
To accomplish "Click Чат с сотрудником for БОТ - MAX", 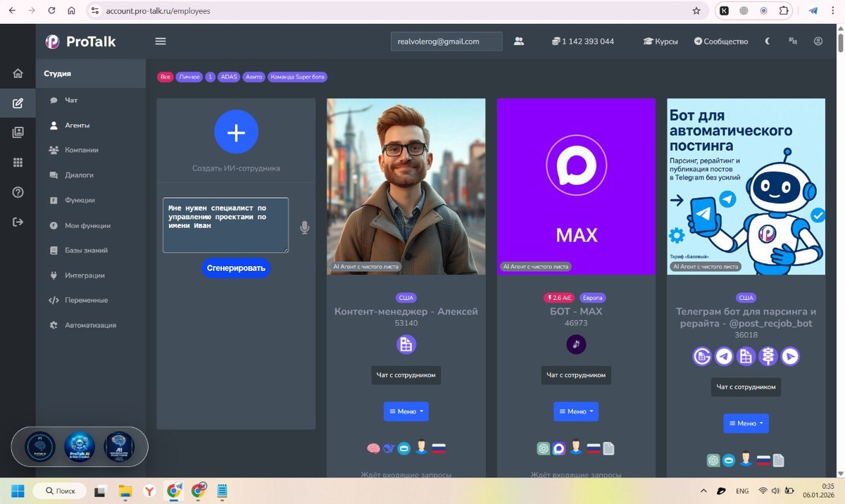I will [x=576, y=375].
